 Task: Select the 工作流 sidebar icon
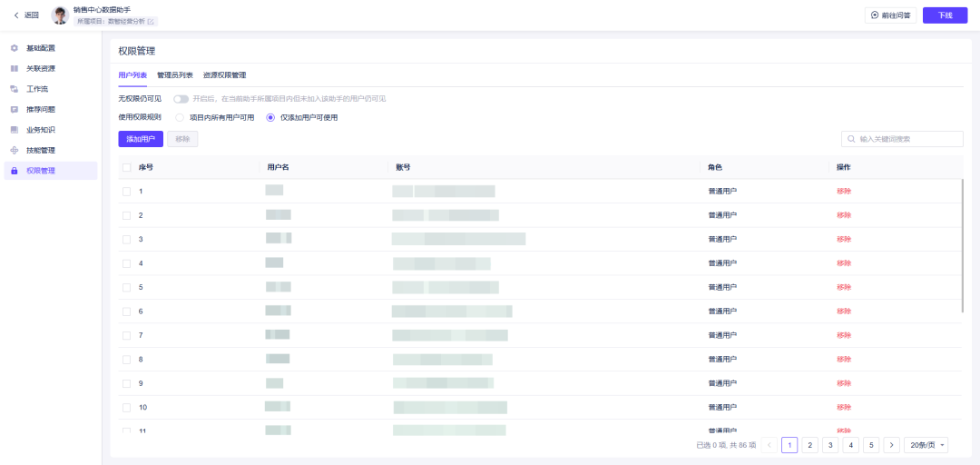(x=15, y=89)
